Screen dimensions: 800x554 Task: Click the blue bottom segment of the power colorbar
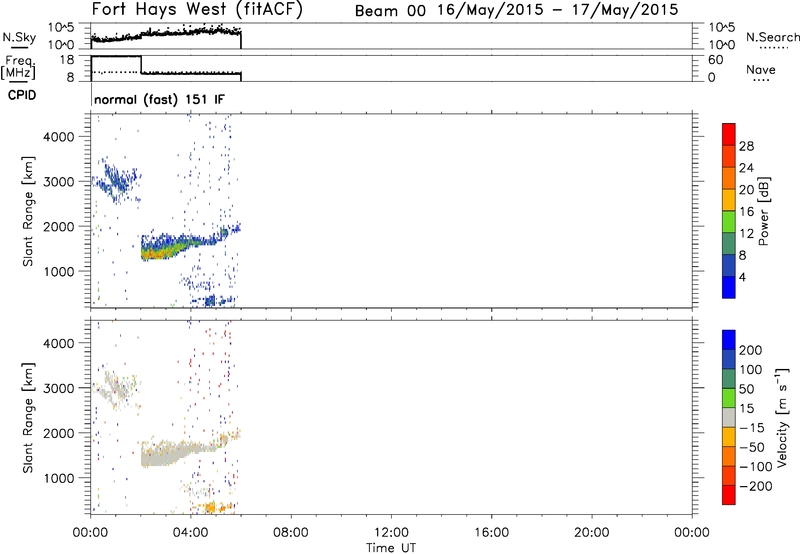point(729,287)
